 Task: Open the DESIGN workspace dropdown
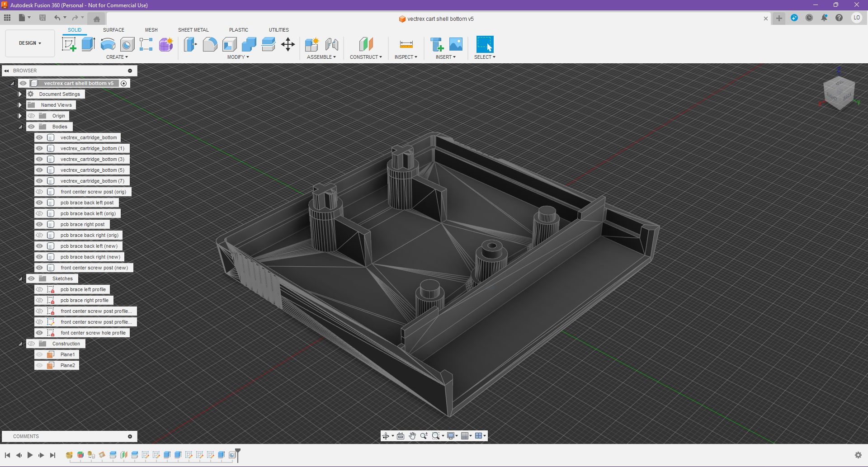coord(30,43)
